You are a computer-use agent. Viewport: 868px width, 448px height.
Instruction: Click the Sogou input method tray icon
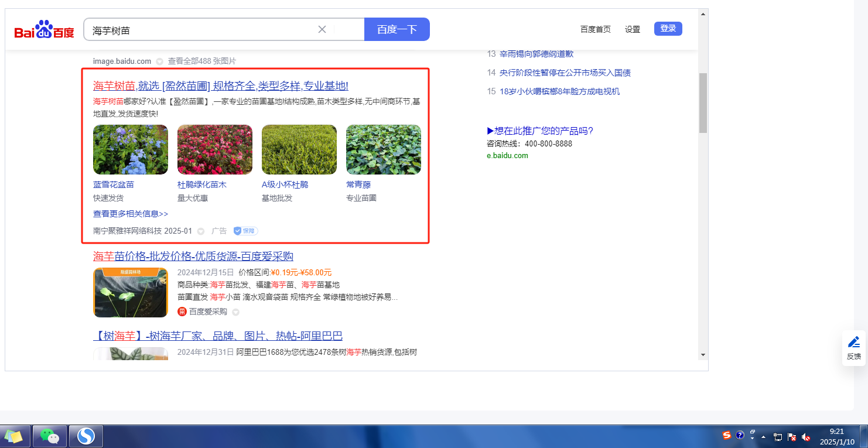pyautogui.click(x=727, y=435)
